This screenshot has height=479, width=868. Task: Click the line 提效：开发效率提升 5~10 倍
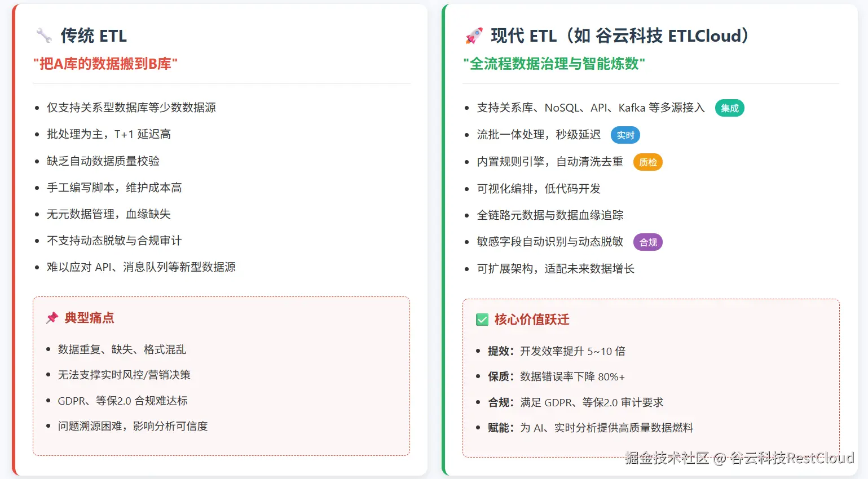point(557,351)
